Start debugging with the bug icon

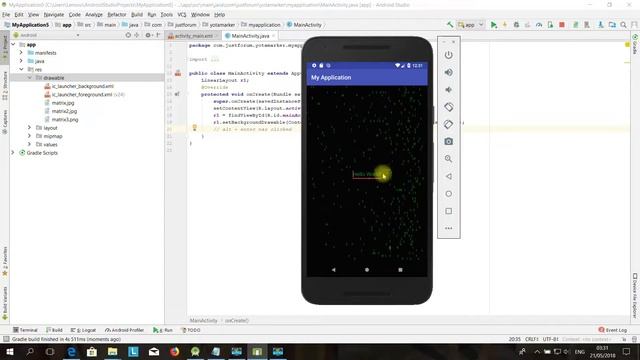(516, 25)
